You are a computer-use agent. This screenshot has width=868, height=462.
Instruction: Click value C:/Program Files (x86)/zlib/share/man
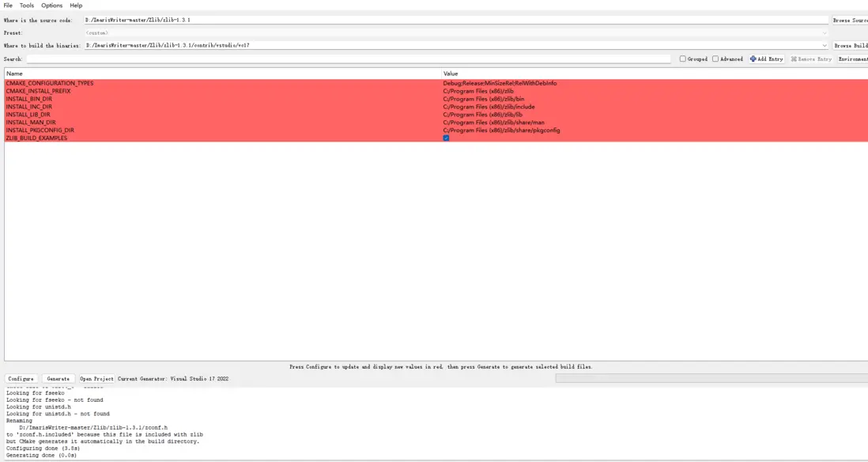coord(494,123)
